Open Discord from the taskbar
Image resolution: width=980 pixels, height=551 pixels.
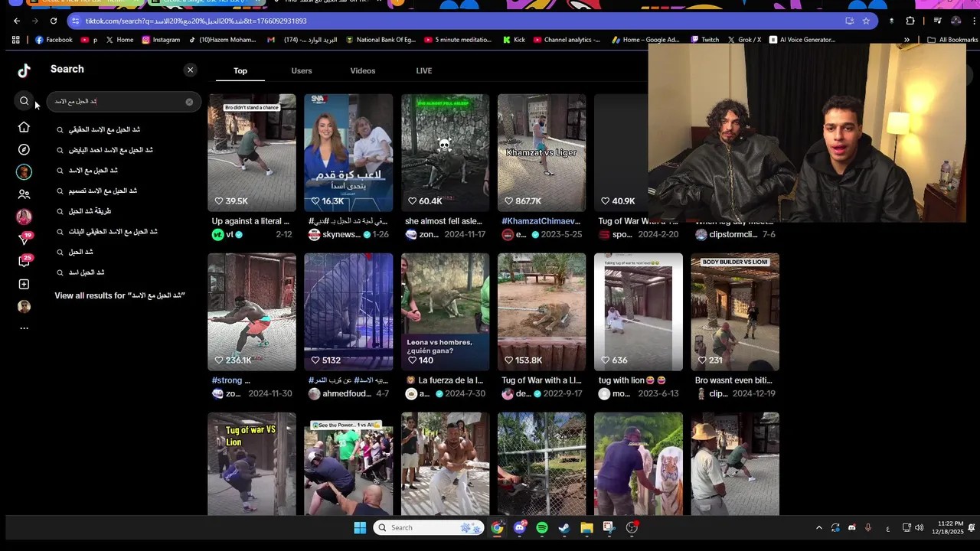tap(520, 527)
